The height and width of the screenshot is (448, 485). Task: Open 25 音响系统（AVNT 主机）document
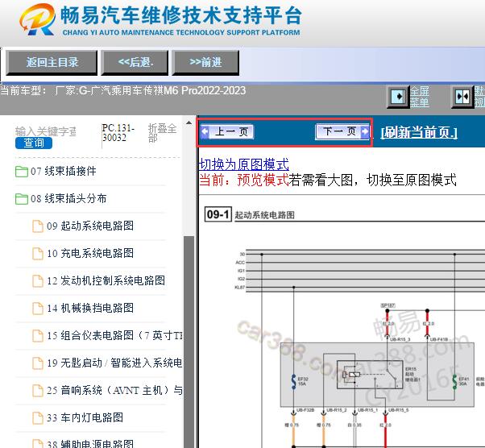tap(114, 390)
